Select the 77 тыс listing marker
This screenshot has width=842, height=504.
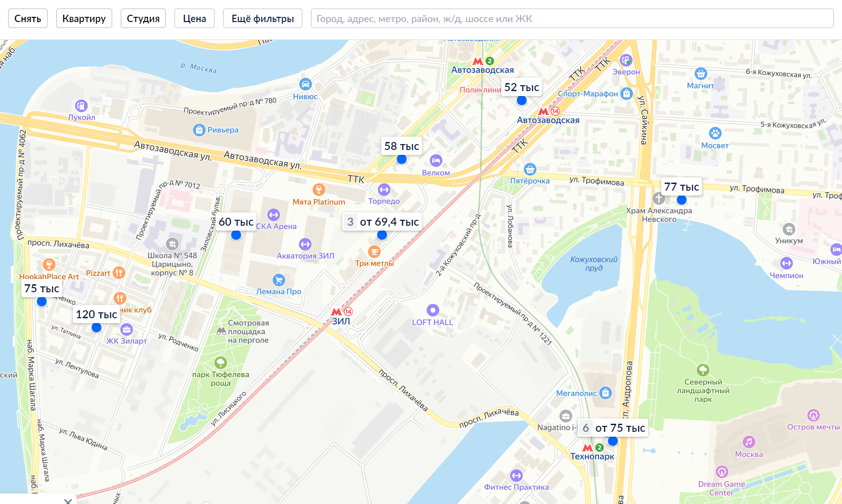pos(682,186)
